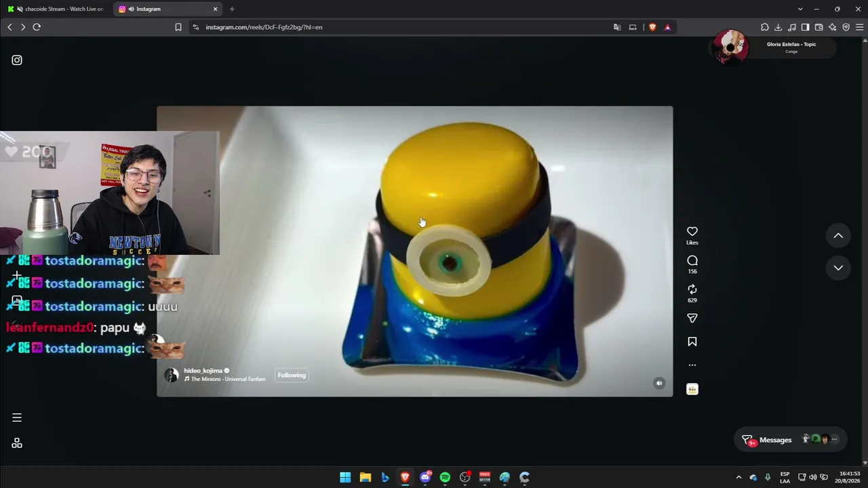Open Instagram's hamburger More menu
Screen dimensions: 868x488
(17, 418)
